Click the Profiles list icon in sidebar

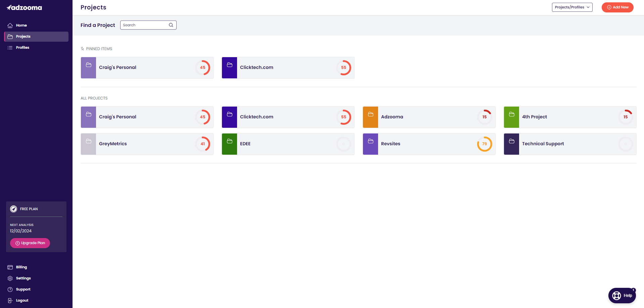point(10,48)
